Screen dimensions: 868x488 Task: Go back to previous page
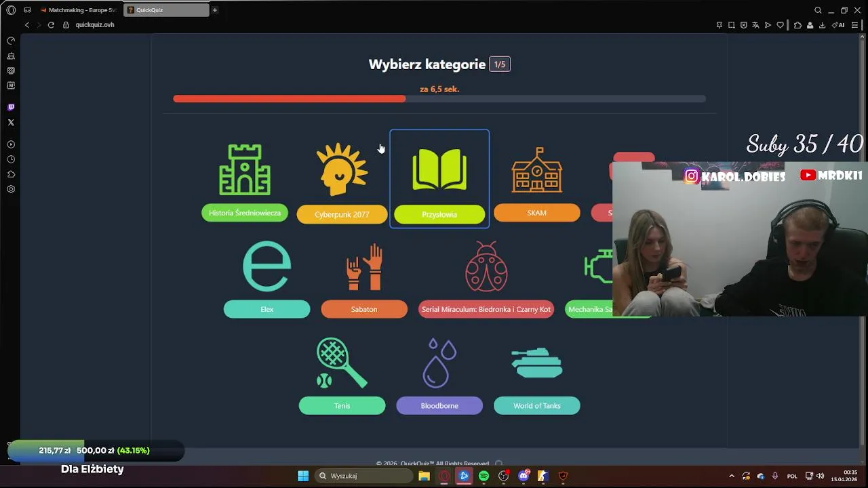[x=27, y=25]
